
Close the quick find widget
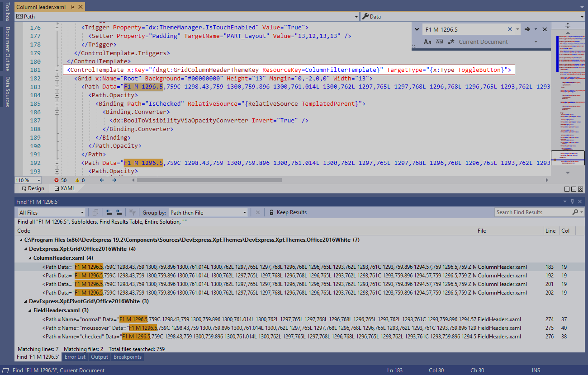[x=545, y=29]
